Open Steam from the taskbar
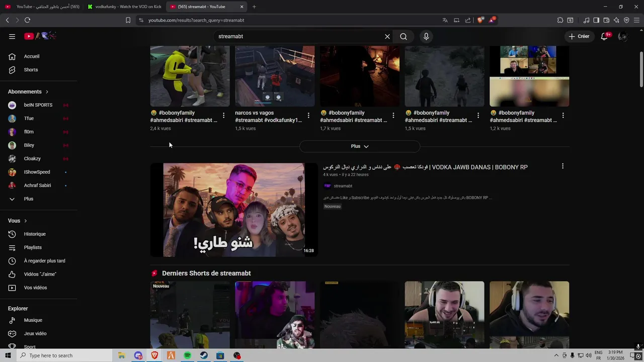644x362 pixels. [204, 355]
